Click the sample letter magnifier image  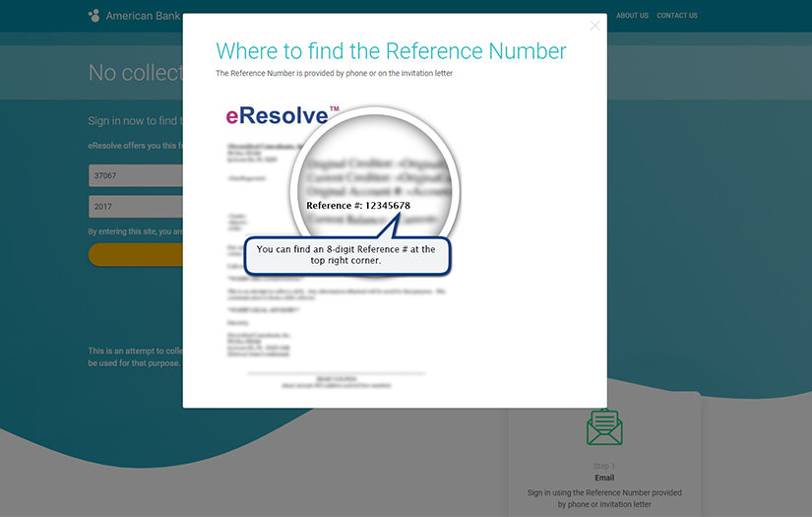point(374,190)
